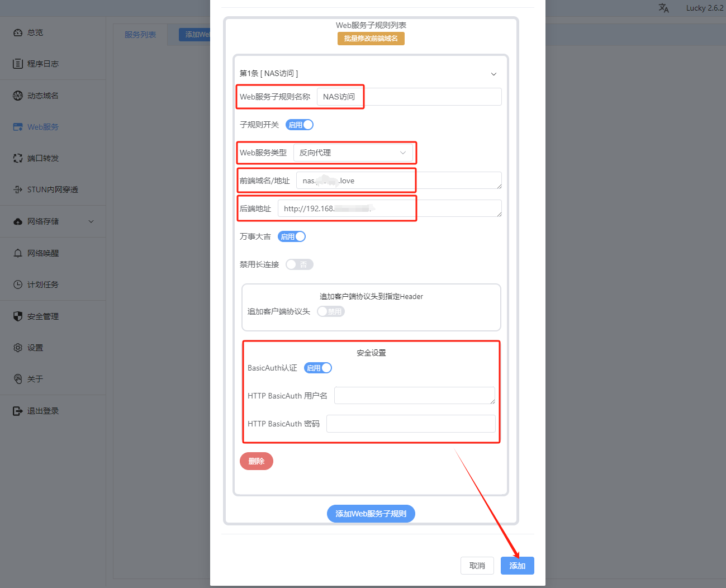This screenshot has height=588, width=726.
Task: Click the 添加Web服务子规则 button
Action: pyautogui.click(x=371, y=514)
